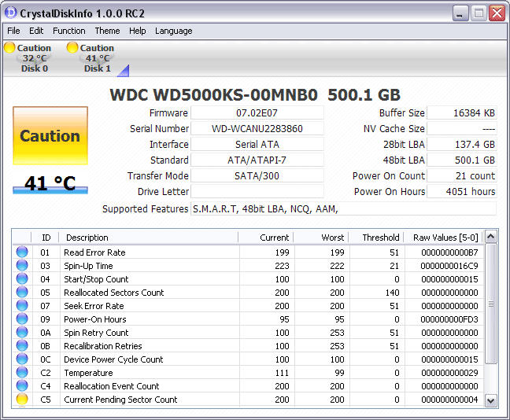Image resolution: width=510 pixels, height=420 pixels.
Task: Minimize the CrystalDiskInfo window
Action: click(x=460, y=13)
